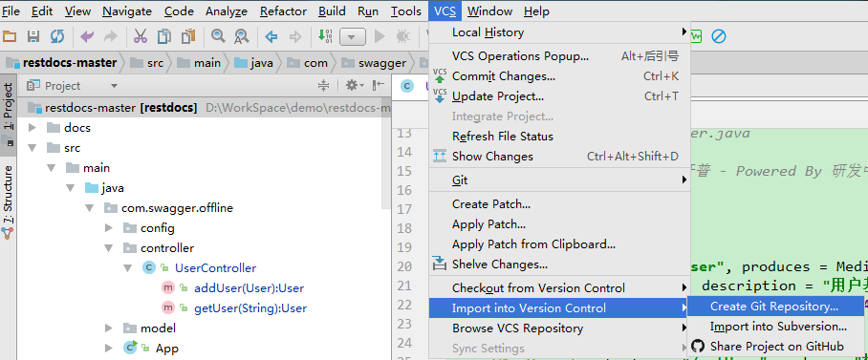Image resolution: width=868 pixels, height=360 pixels.
Task: Expand the docs folder
Action: [x=33, y=128]
